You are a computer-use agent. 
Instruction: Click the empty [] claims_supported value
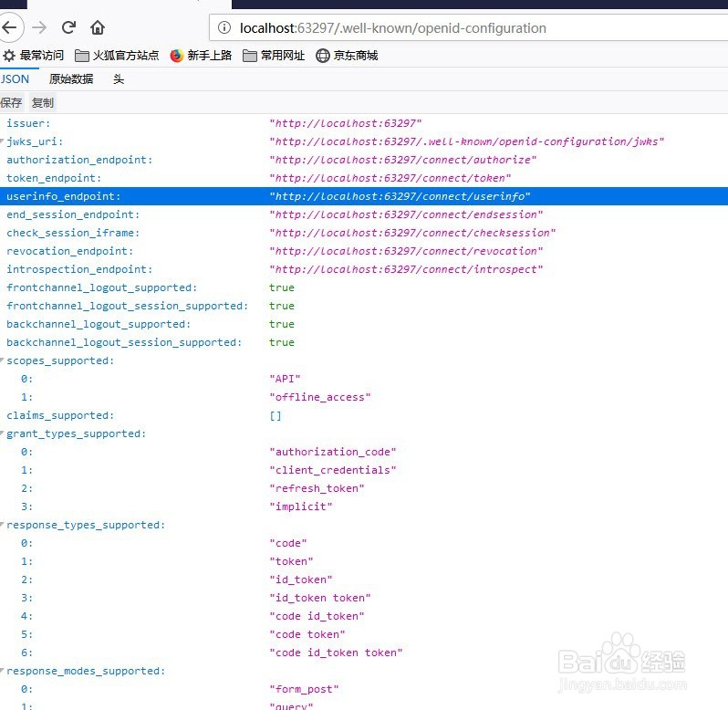(276, 415)
